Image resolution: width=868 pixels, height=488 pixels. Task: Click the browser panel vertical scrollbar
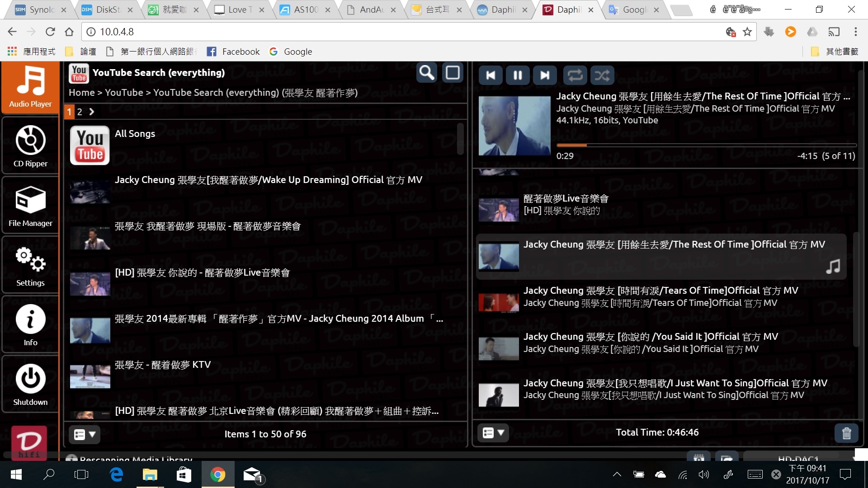click(x=460, y=139)
